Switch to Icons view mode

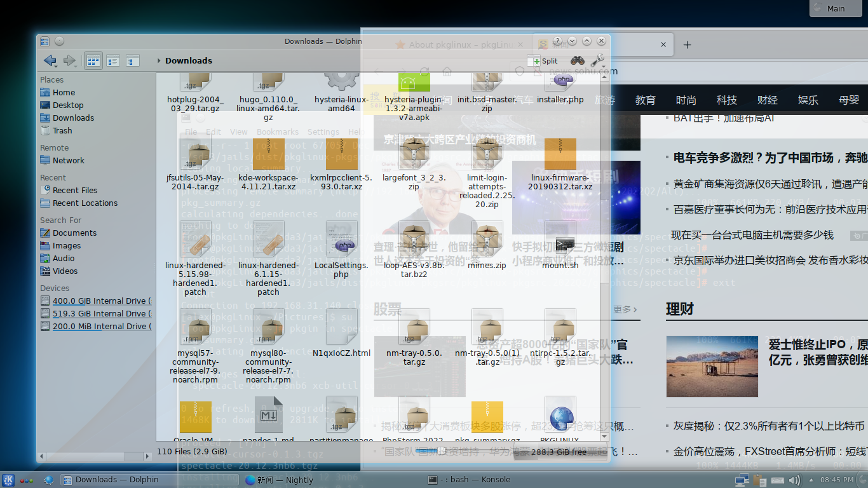click(93, 61)
